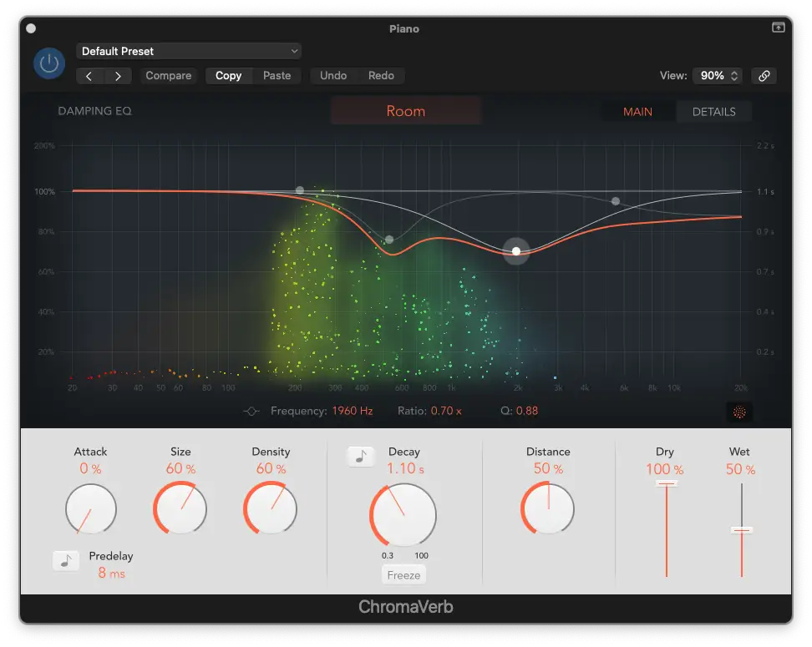Switch to the DETAILS tab
Screen dimensions: 812x647
tap(713, 112)
